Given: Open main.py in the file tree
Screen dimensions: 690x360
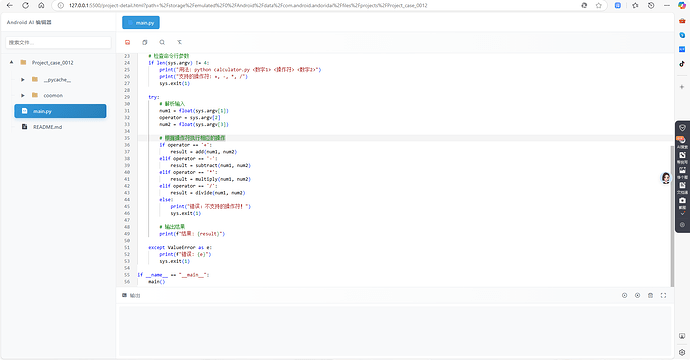Looking at the screenshot, I should 60,111.
